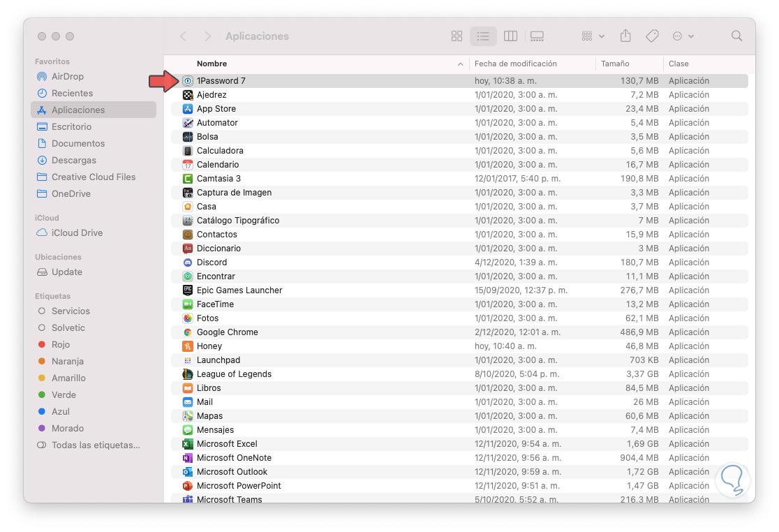Select the Naranja color tag

67,362
